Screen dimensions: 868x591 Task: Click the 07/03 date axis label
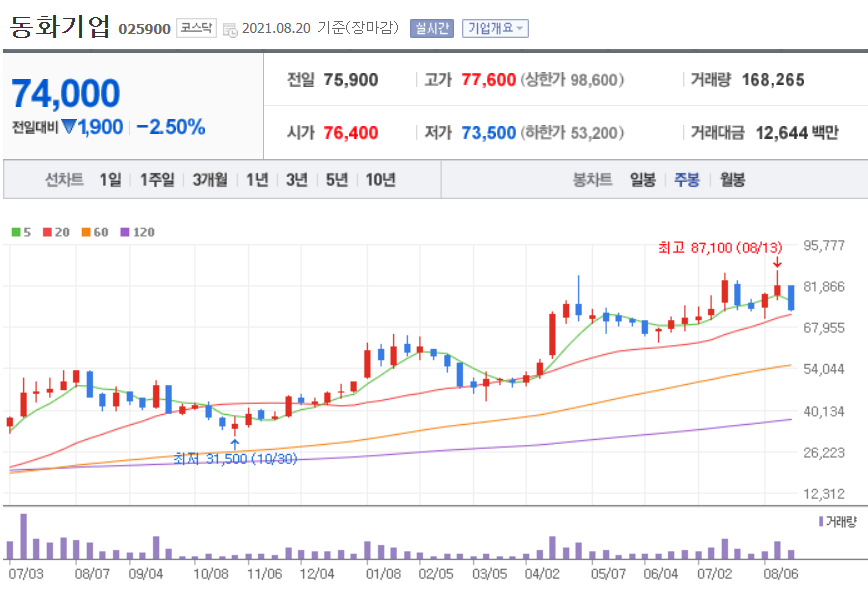click(25, 574)
